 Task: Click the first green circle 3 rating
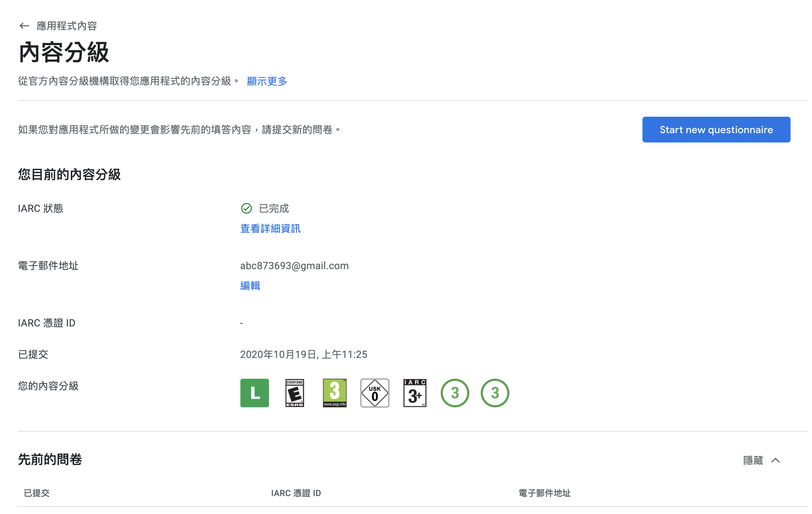point(455,393)
